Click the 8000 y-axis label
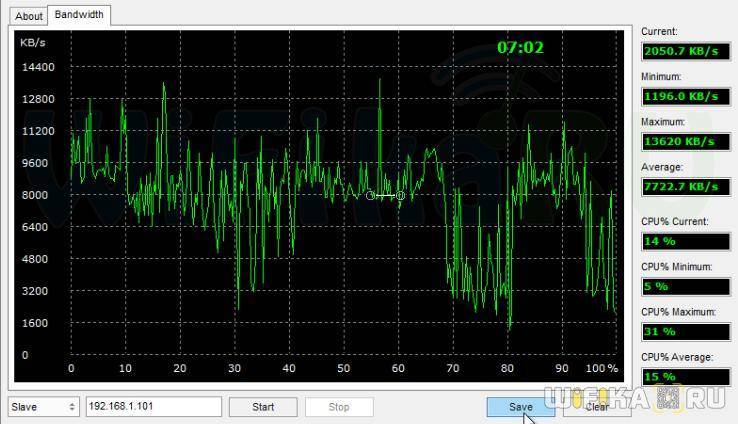This screenshot has width=738, height=424. coord(35,195)
